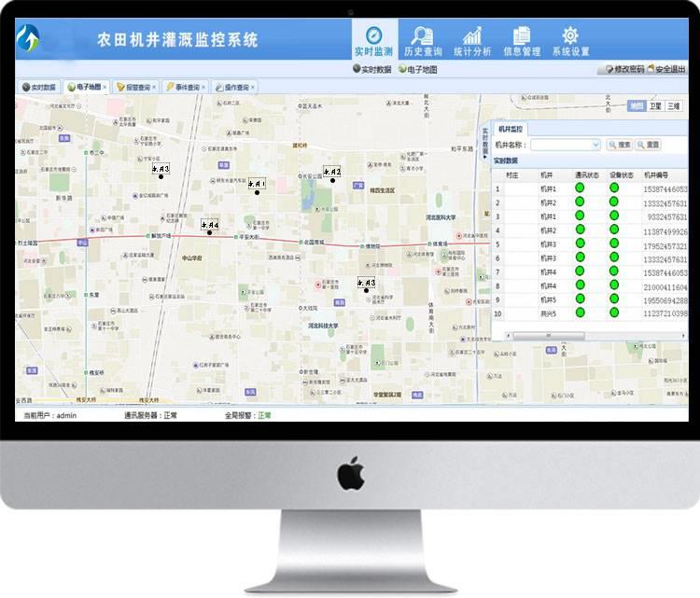Image resolution: width=700 pixels, height=598 pixels.
Task: Switch to the 操作查询 tab
Action: (x=232, y=87)
